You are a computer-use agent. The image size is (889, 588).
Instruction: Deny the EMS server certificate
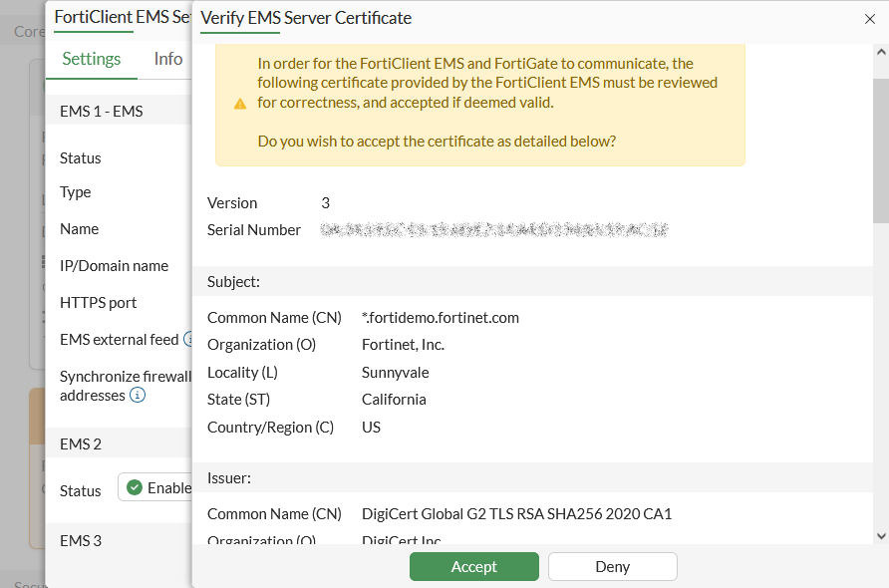coord(612,566)
